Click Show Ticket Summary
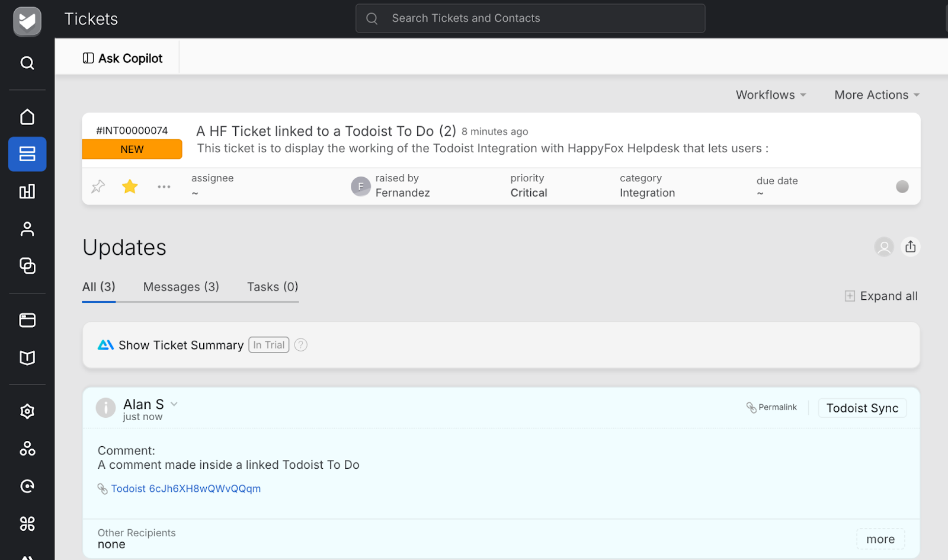The width and height of the screenshot is (948, 560). click(x=181, y=345)
